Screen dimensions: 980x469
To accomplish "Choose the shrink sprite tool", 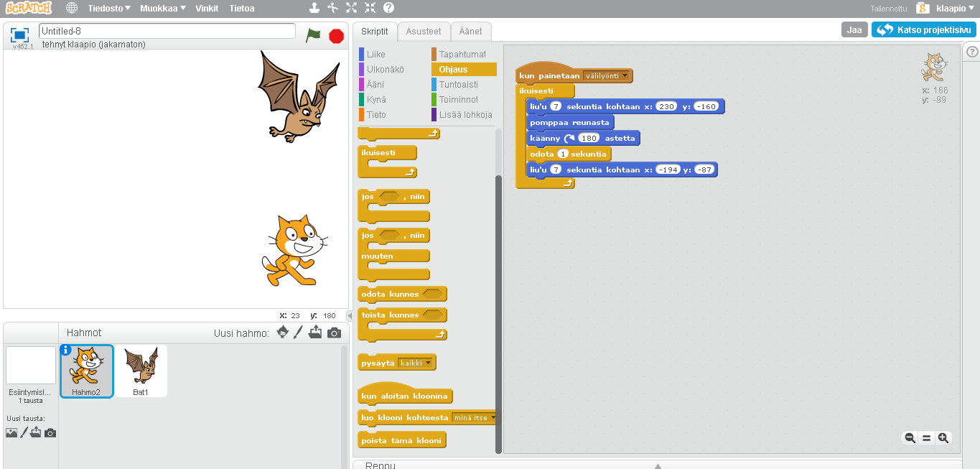I will [370, 9].
